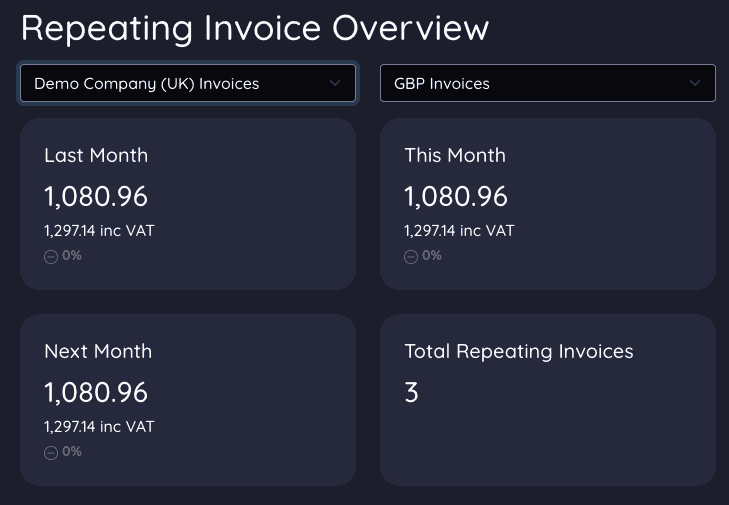Click the no-change circle icon under Next Month
Image resolution: width=729 pixels, height=505 pixels.
click(50, 452)
